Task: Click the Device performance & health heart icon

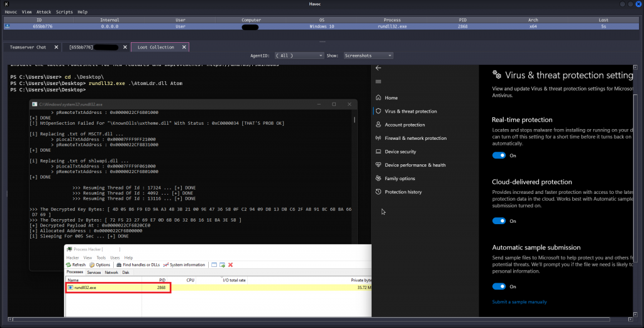Action: (378, 165)
